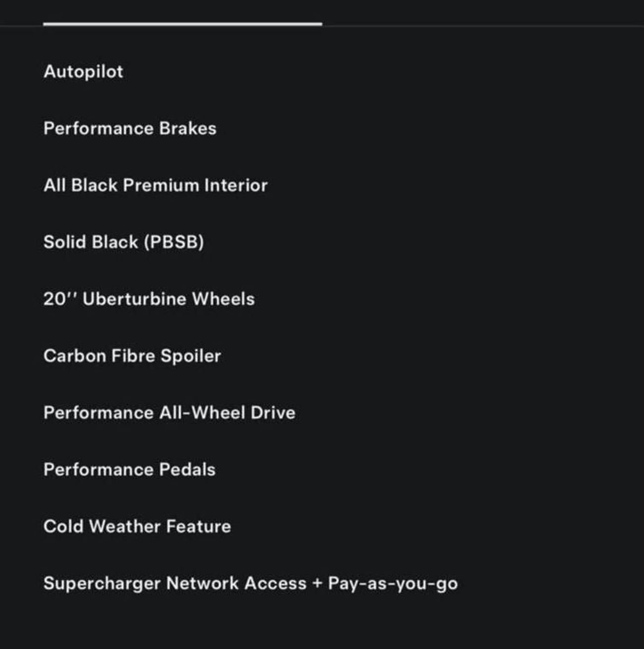Select the Performance Brakes list item
This screenshot has width=644, height=649.
(130, 129)
